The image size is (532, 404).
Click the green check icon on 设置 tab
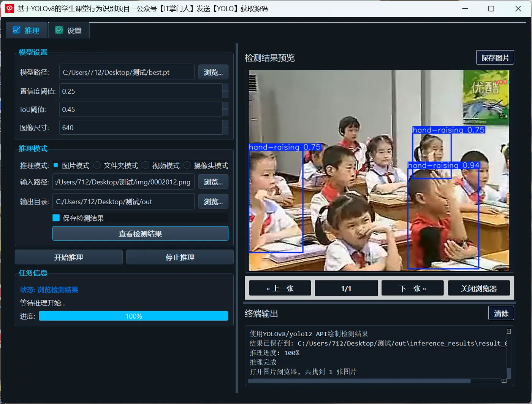59,30
